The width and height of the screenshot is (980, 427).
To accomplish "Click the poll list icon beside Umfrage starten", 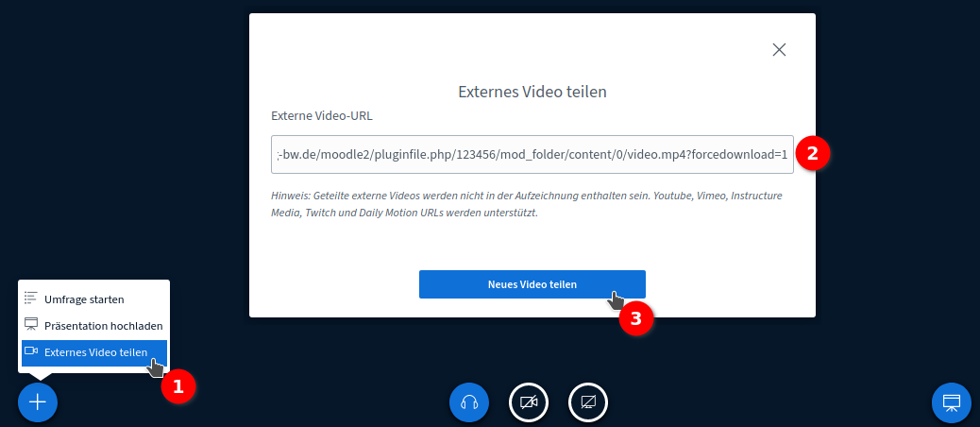I will pyautogui.click(x=31, y=299).
